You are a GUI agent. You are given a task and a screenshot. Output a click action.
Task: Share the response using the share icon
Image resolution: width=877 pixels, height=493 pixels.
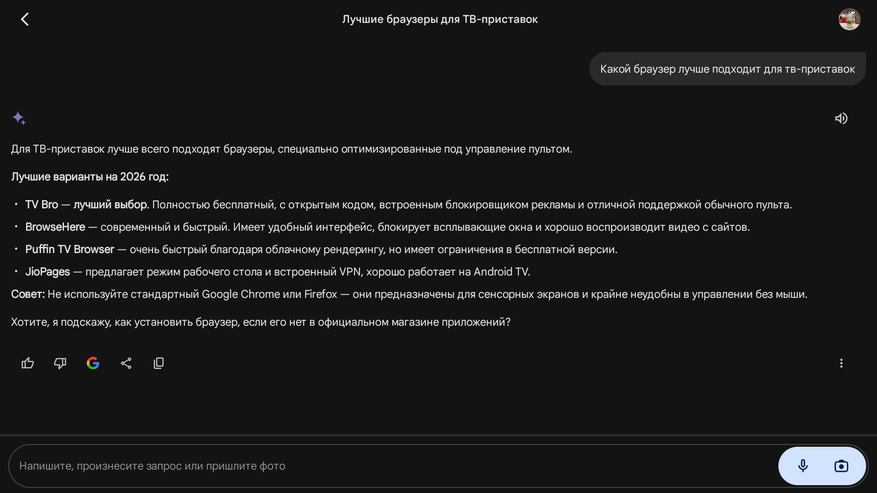126,363
